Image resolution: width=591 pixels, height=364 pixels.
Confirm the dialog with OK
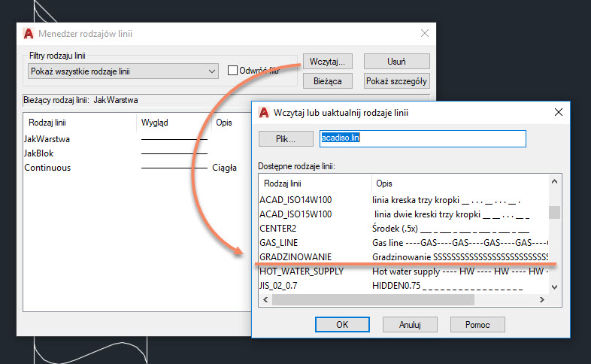point(342,324)
